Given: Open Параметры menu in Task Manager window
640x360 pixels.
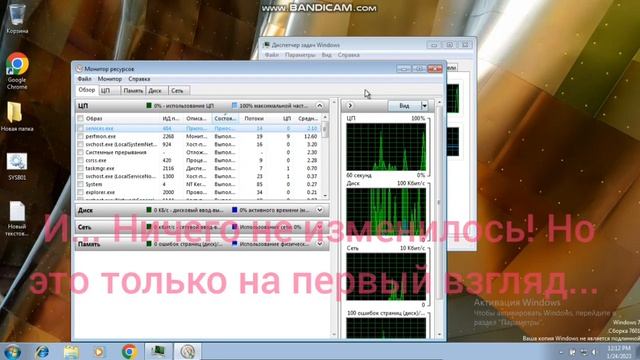Looking at the screenshot, I should click(300, 55).
